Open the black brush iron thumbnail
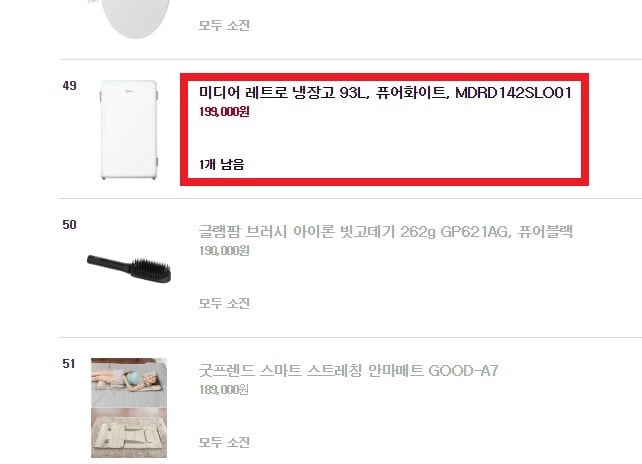The height and width of the screenshot is (464, 642). click(x=129, y=269)
